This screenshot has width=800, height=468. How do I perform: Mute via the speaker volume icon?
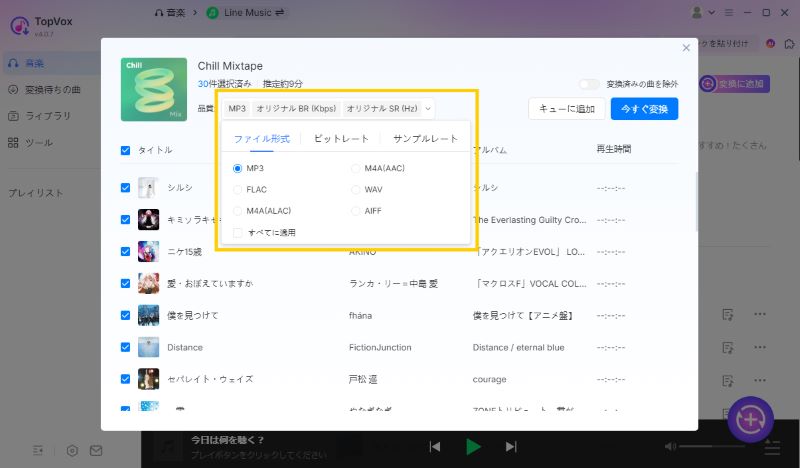pos(670,447)
